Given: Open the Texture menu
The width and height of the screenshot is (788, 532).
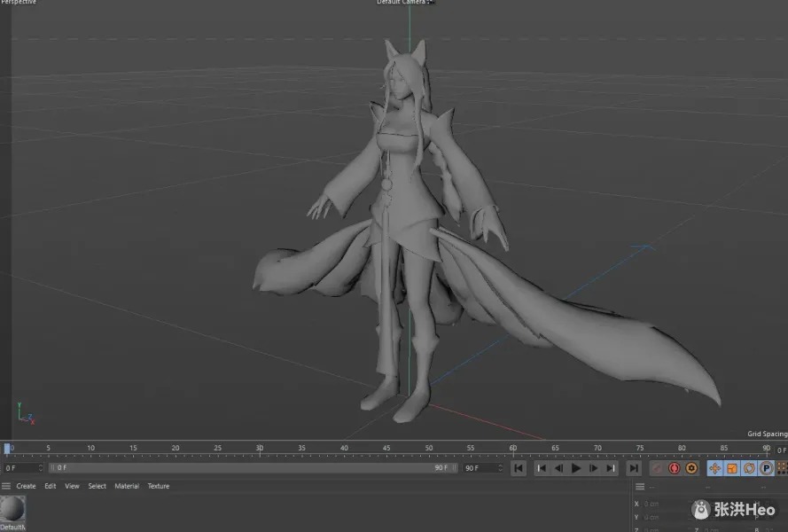Looking at the screenshot, I should (x=158, y=486).
